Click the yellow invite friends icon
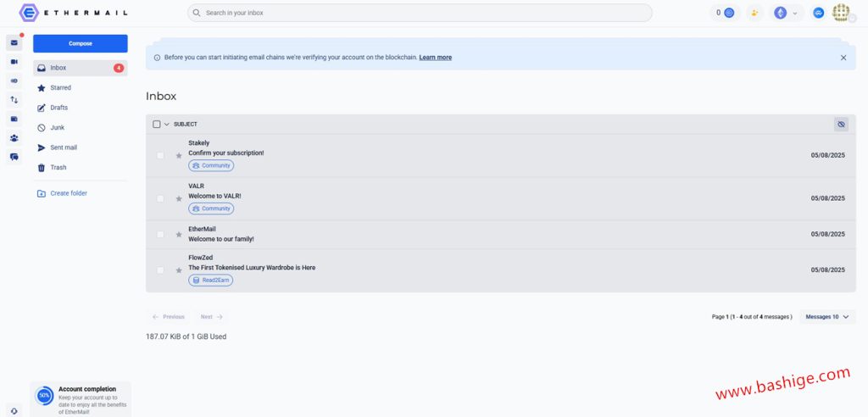Screen dimensions: 868x417 pyautogui.click(x=754, y=13)
